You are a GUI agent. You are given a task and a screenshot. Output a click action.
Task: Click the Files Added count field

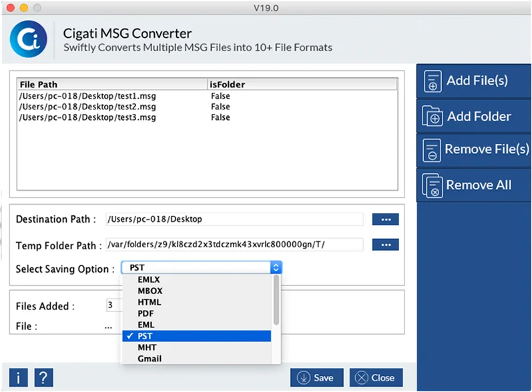point(114,305)
